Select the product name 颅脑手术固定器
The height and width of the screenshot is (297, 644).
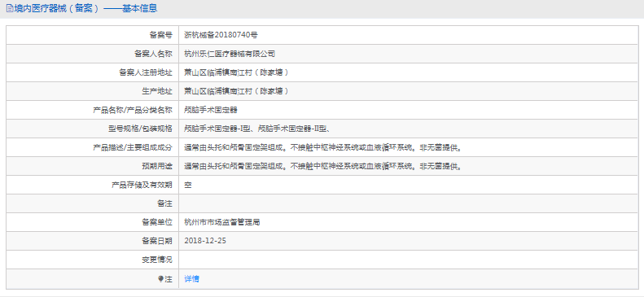[211, 110]
